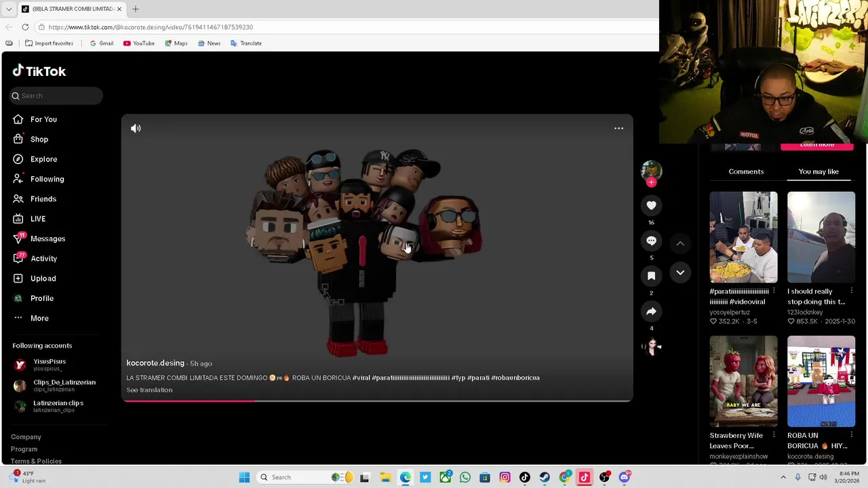The width and height of the screenshot is (868, 488).
Task: Like the video with the heart icon
Action: pos(651,205)
